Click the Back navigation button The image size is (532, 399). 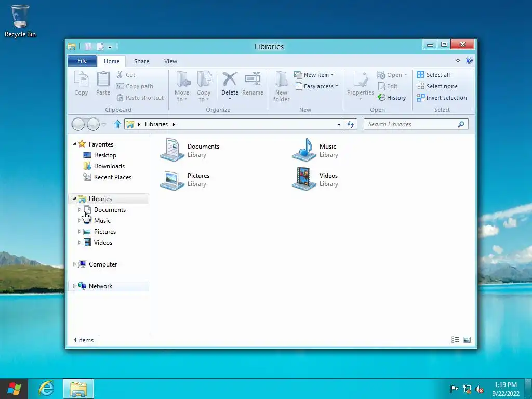coord(78,125)
